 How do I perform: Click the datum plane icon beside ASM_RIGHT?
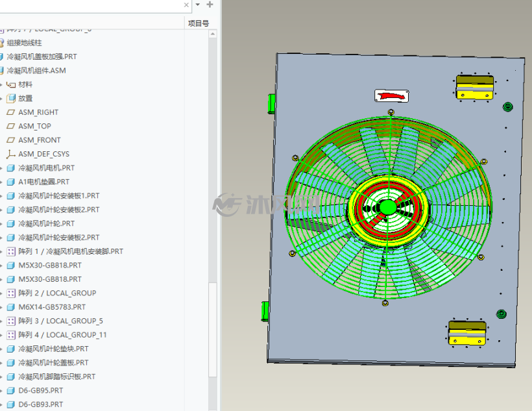[x=11, y=112]
